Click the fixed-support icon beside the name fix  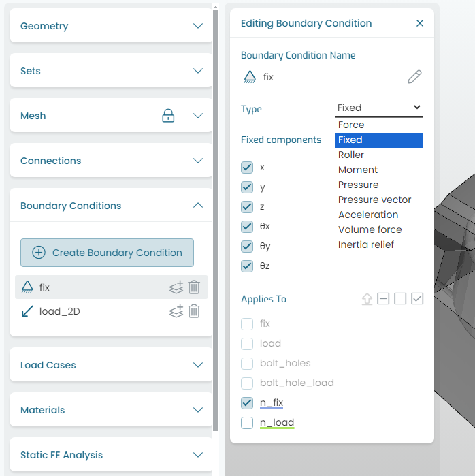coord(250,77)
